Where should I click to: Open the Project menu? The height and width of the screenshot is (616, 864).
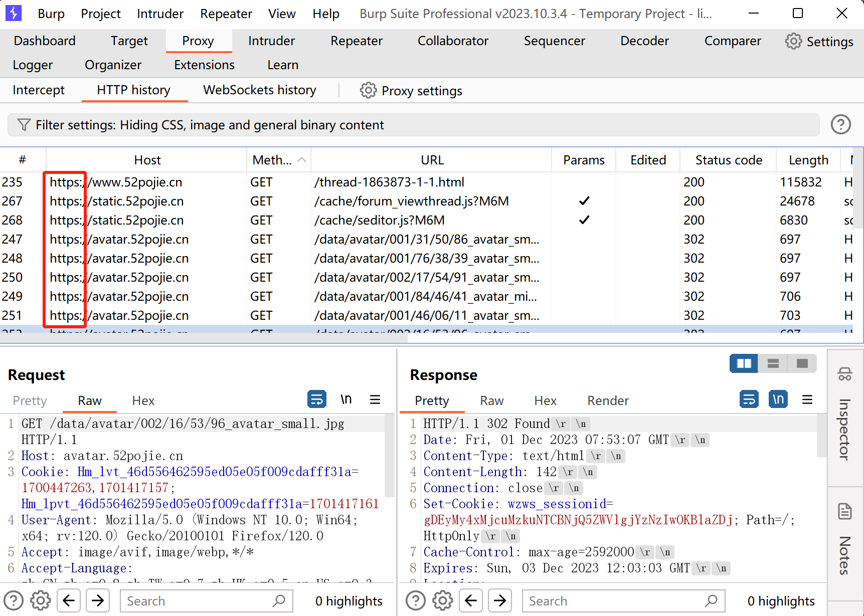[101, 14]
